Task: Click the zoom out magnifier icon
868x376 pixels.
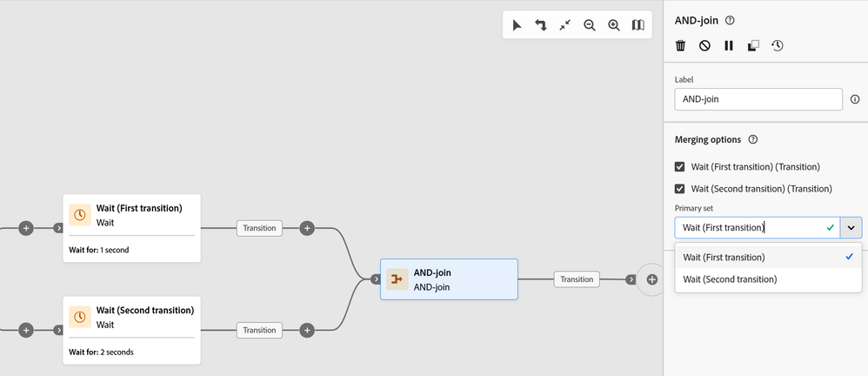Action: [589, 25]
